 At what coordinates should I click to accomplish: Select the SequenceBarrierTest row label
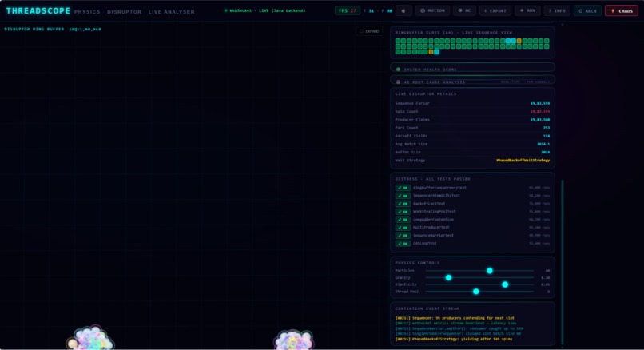433,236
